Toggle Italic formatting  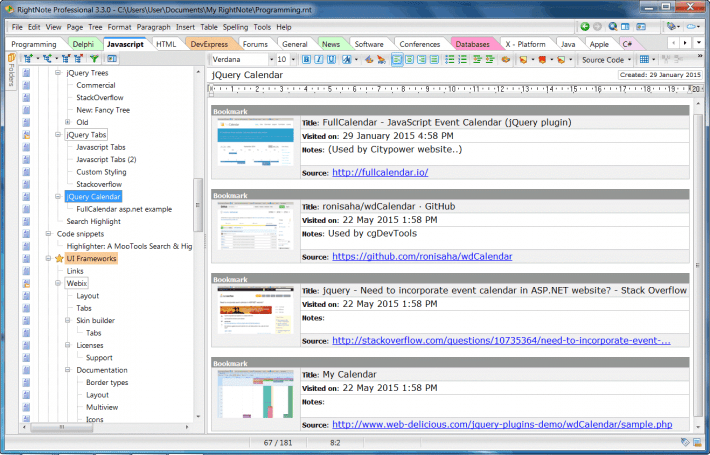point(319,59)
